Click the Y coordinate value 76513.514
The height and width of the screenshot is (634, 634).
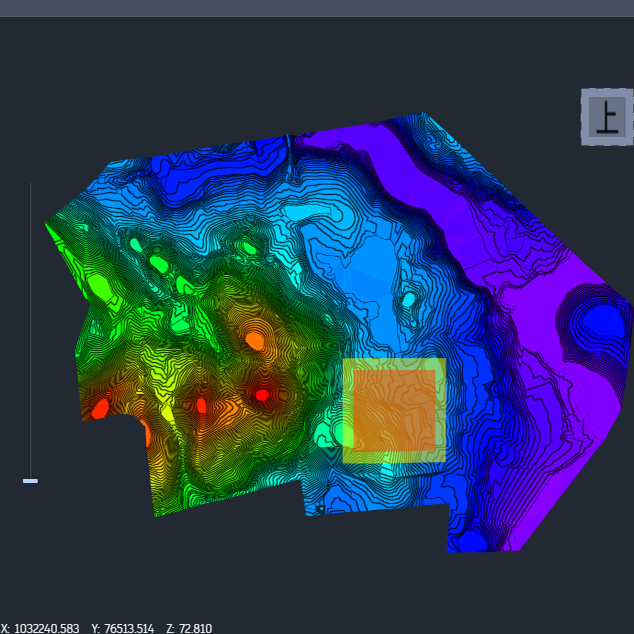tap(129, 628)
